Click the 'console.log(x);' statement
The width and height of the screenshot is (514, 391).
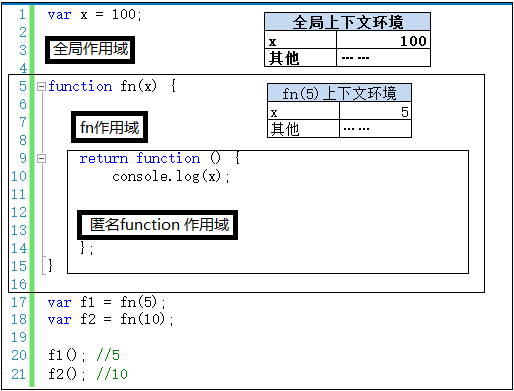coord(171,176)
